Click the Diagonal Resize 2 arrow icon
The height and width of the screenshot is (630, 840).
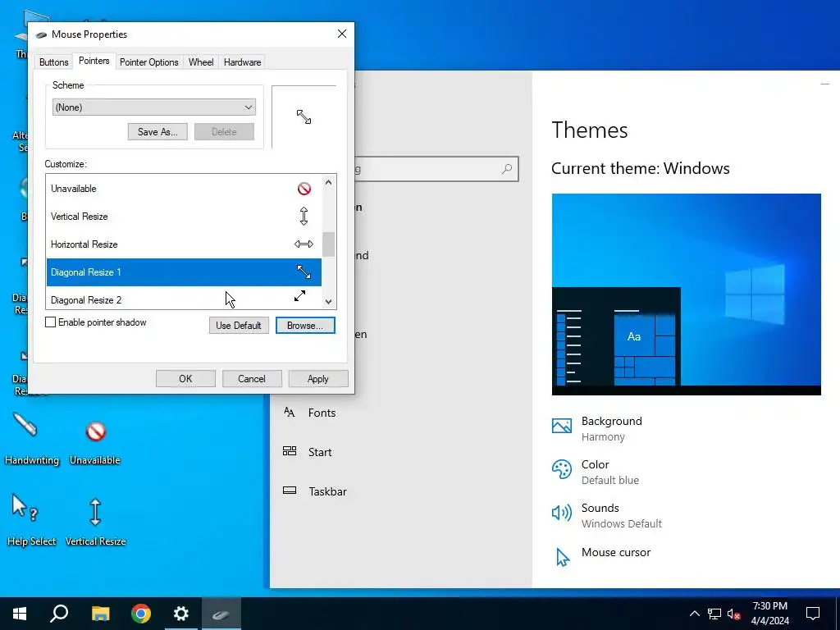click(300, 295)
